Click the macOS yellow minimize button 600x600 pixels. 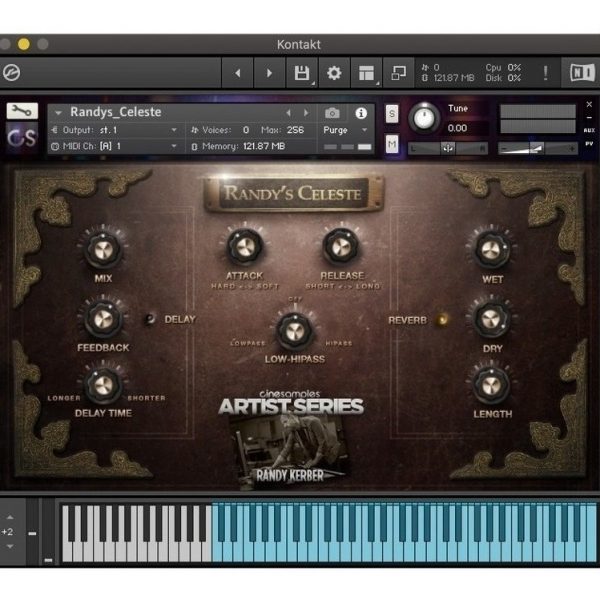(x=24, y=44)
